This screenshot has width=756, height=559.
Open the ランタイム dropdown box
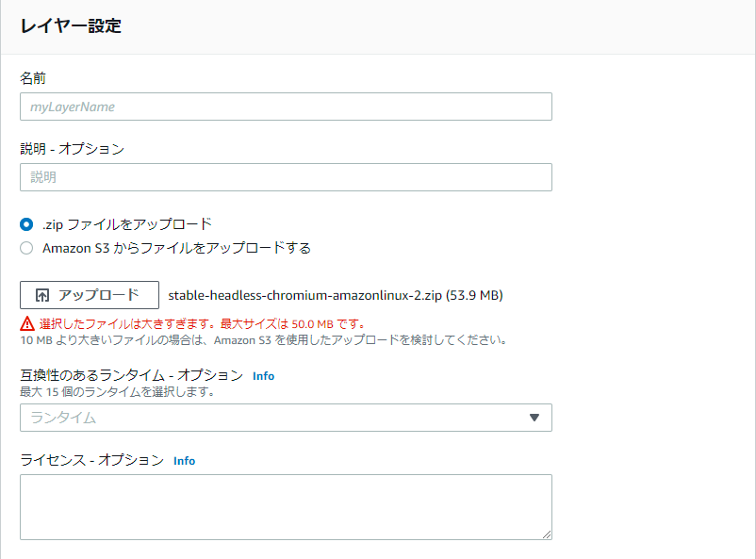pos(273,418)
